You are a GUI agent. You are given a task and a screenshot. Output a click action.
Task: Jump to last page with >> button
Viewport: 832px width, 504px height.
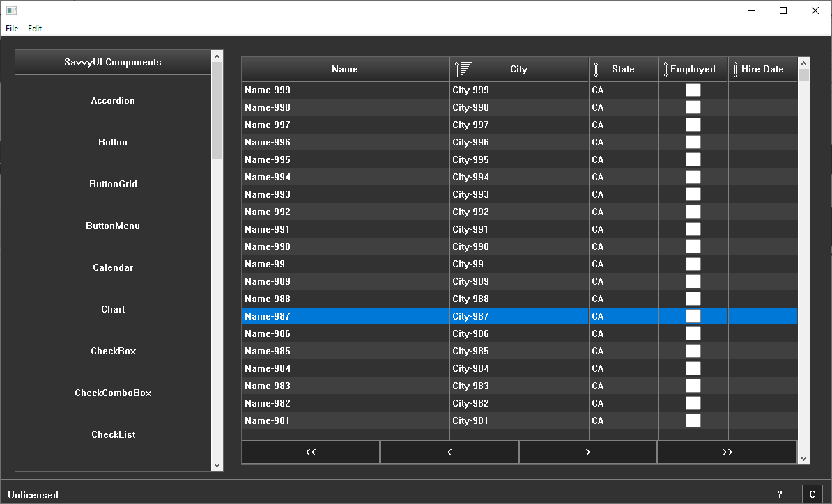727,452
